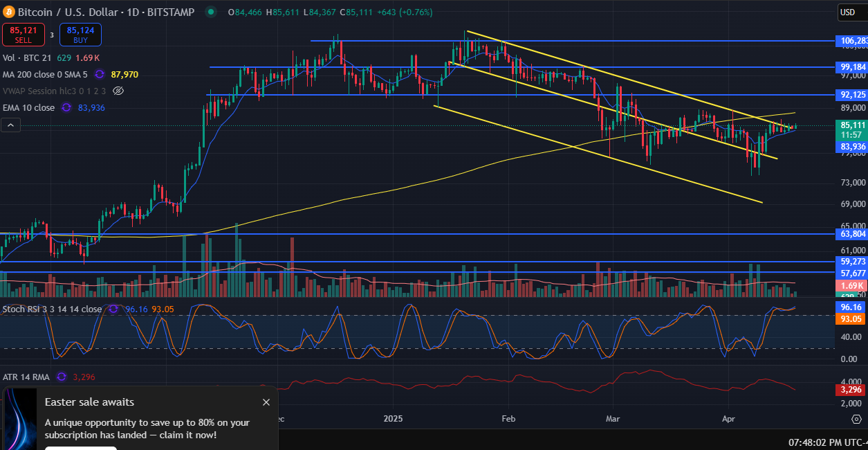Show the hidden VWAP Session indicator

point(118,91)
